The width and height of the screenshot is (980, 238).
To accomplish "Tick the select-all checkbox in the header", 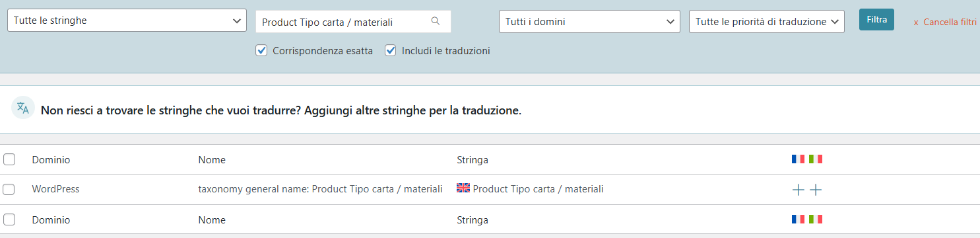I will (x=9, y=160).
